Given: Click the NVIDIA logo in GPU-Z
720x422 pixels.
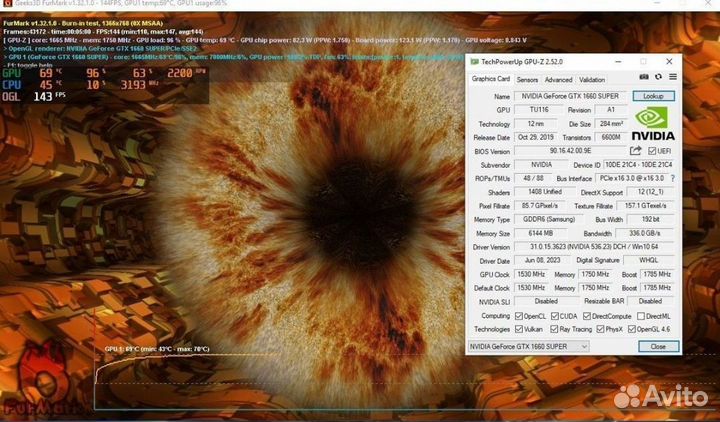Looking at the screenshot, I should [x=653, y=124].
